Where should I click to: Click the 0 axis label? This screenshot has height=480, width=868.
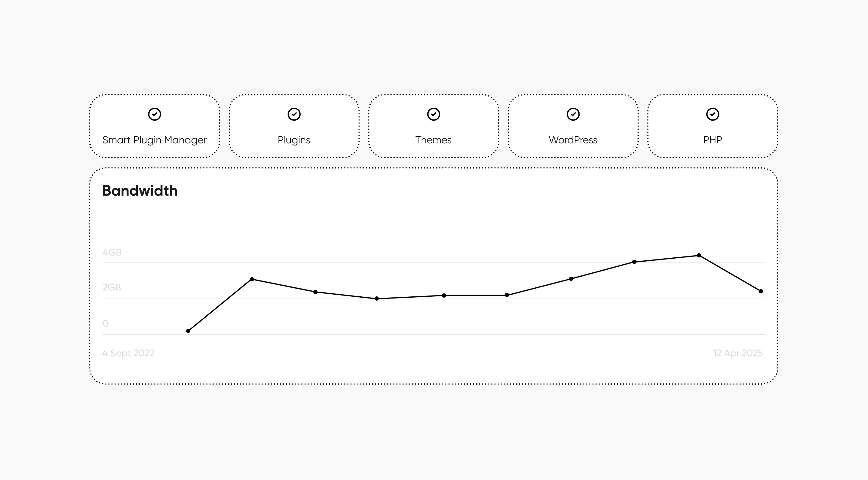coord(105,323)
